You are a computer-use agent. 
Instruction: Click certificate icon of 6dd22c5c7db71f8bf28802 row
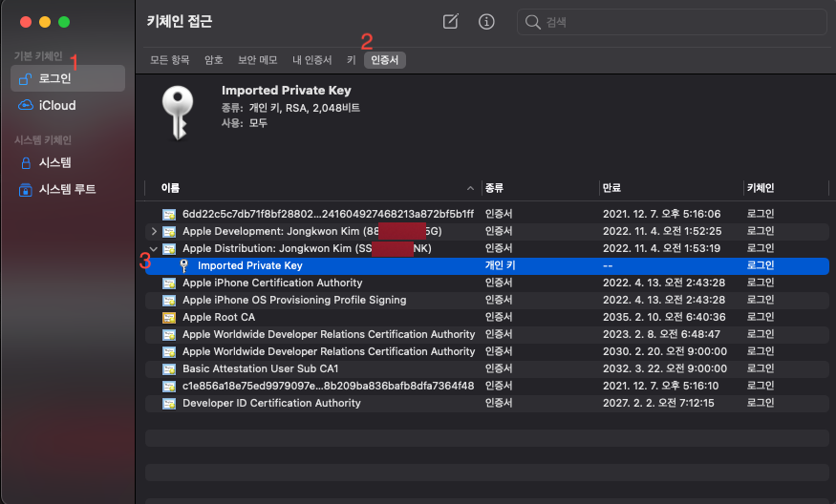[169, 214]
